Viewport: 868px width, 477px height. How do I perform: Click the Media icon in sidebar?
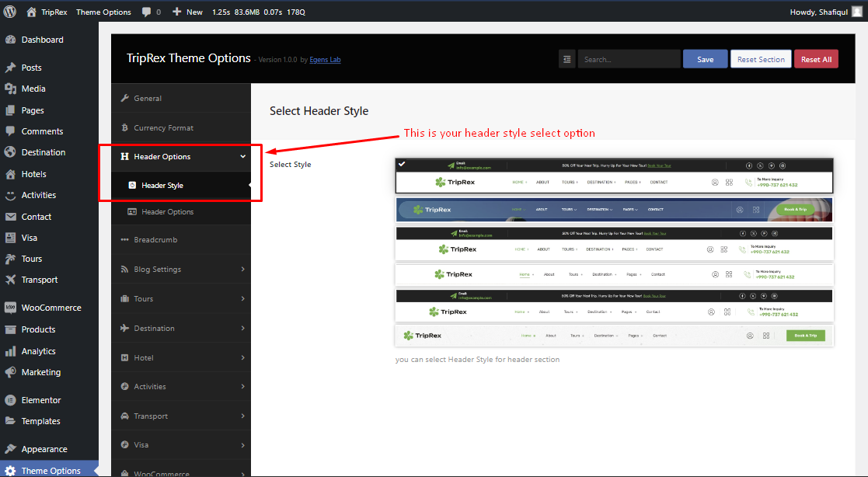10,89
